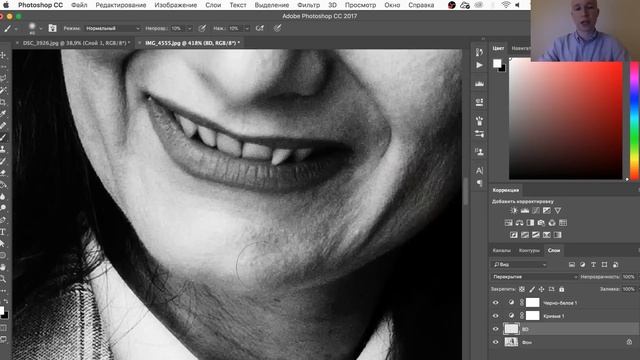Add a Brightness/Contrast adjustment
This screenshot has width=640, height=360.
click(x=514, y=211)
